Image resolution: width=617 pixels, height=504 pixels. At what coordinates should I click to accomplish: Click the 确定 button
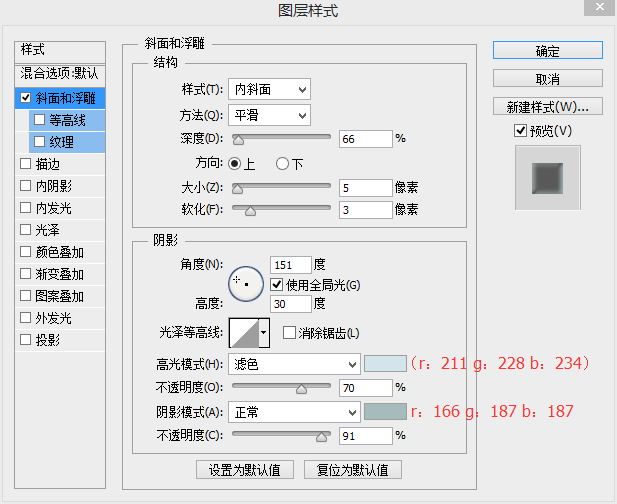pyautogui.click(x=547, y=51)
